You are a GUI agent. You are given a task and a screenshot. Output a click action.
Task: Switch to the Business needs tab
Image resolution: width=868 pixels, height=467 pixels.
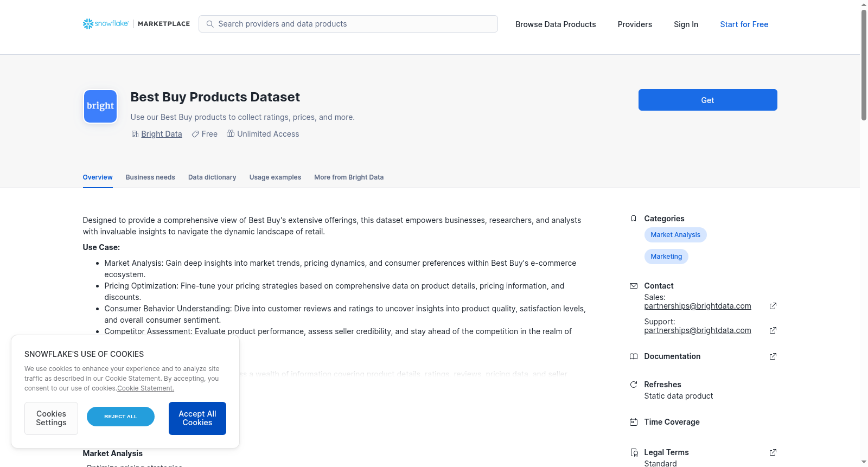(x=150, y=177)
